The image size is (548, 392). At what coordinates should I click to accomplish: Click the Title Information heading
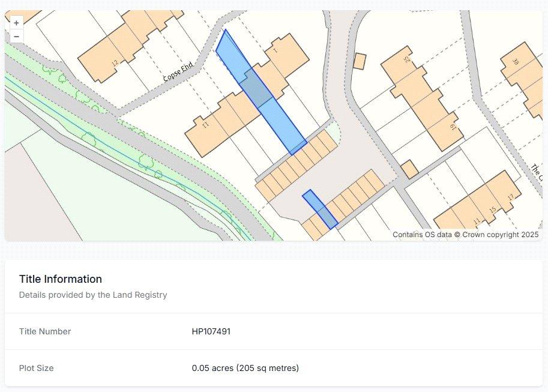61,279
